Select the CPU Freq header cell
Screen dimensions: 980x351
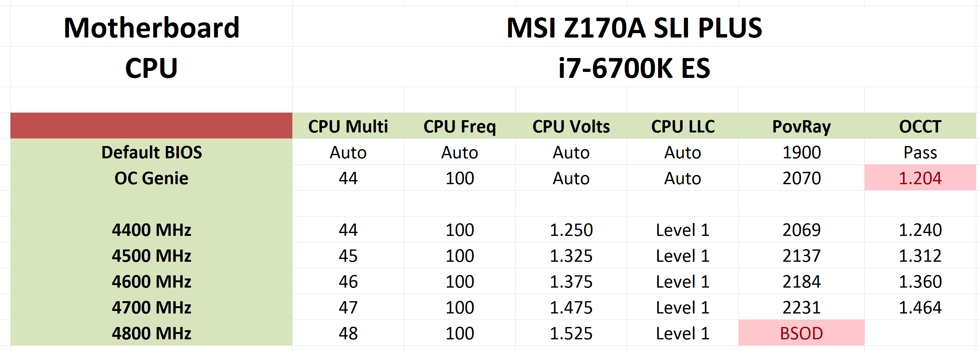[460, 126]
